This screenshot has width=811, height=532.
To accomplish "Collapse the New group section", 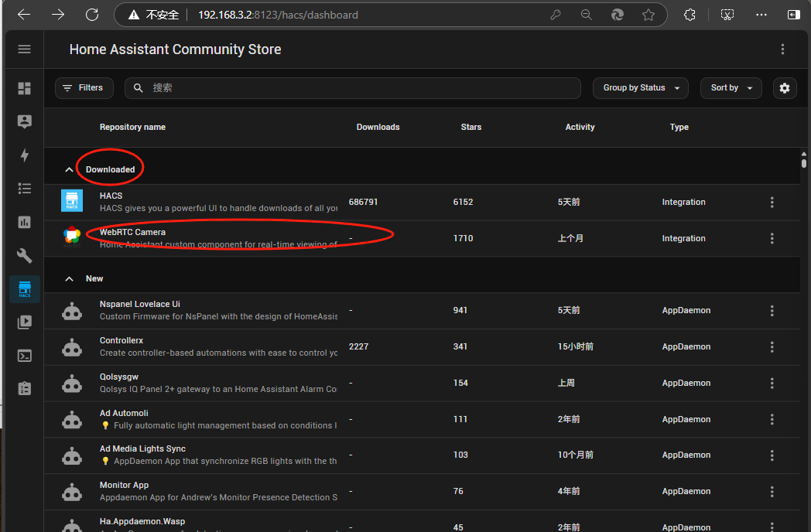I will (70, 278).
